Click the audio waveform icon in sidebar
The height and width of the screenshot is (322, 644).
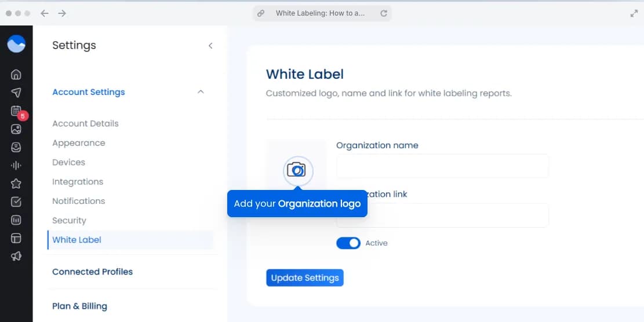(x=16, y=166)
